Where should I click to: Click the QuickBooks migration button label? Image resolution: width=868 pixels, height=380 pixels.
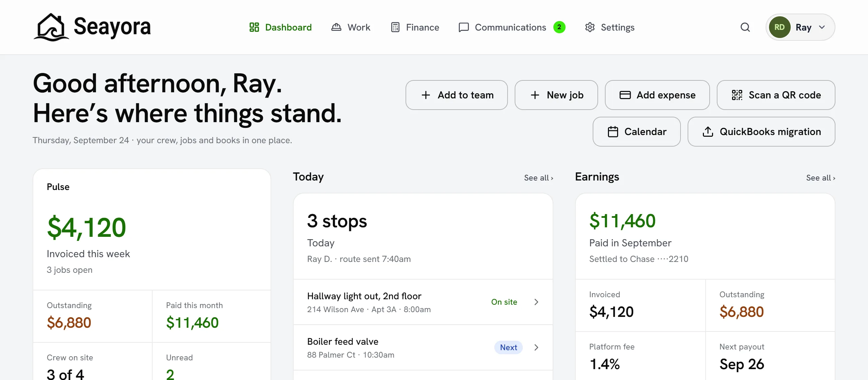tap(770, 132)
